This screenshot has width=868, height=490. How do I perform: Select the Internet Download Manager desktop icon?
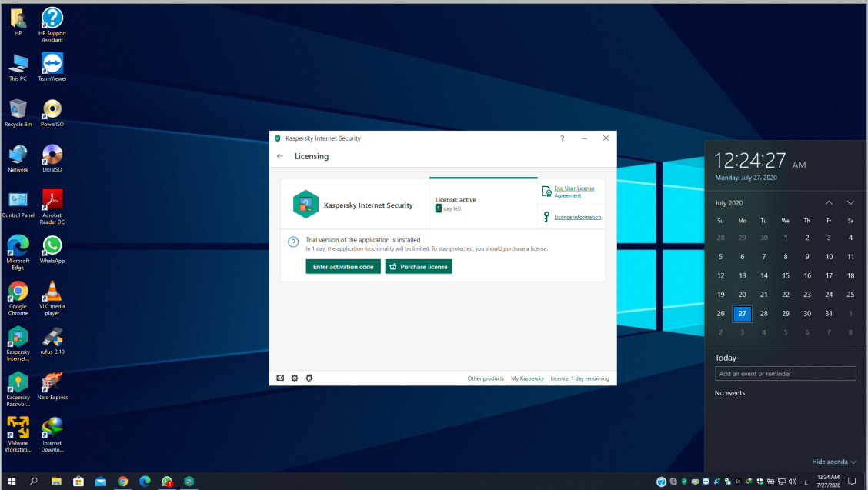tap(52, 435)
